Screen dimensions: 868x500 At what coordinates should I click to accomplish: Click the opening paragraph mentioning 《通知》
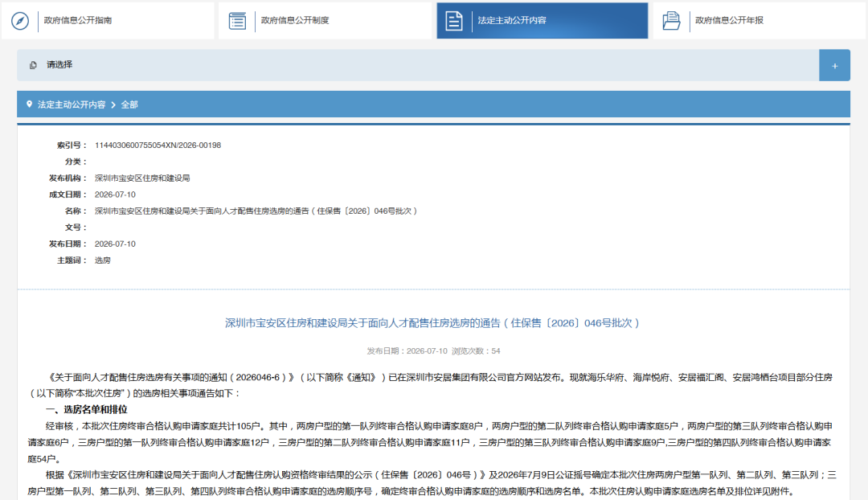tap(430, 385)
